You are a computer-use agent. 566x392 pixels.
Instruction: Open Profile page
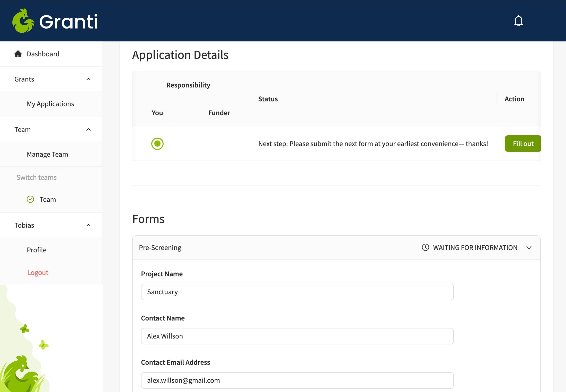pos(51,250)
